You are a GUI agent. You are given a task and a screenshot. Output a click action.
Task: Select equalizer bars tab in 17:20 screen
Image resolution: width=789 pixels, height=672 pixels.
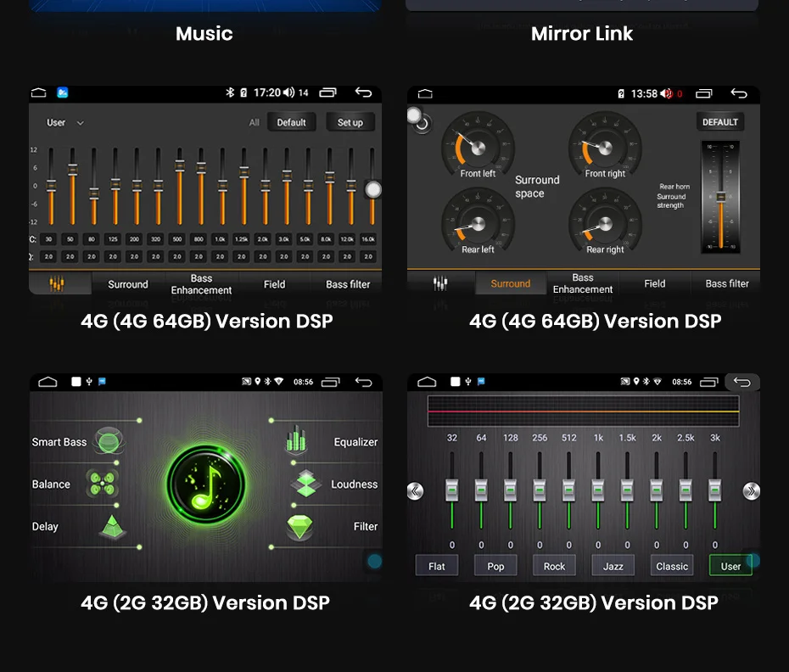pyautogui.click(x=57, y=284)
